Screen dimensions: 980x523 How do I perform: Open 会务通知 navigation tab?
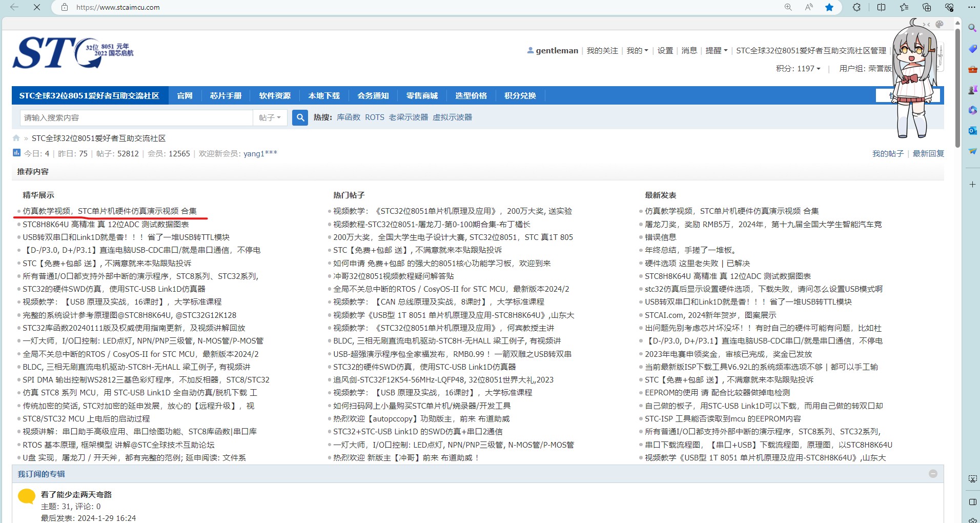coord(373,96)
